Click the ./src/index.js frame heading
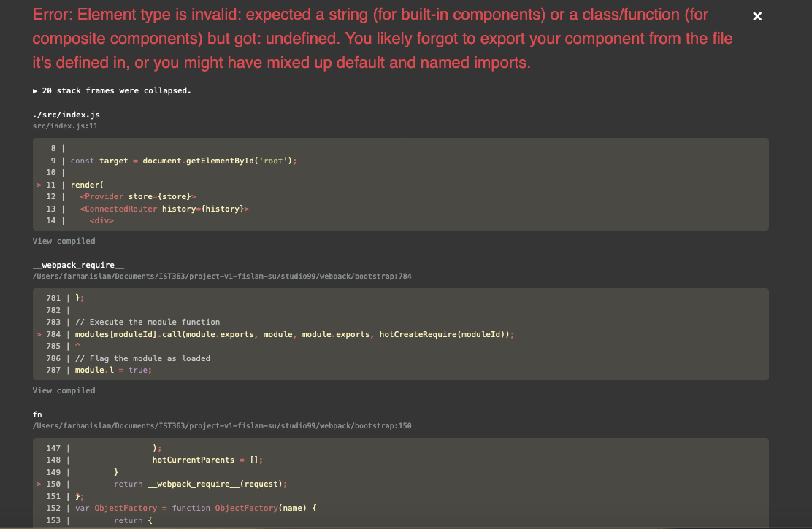 [66, 114]
